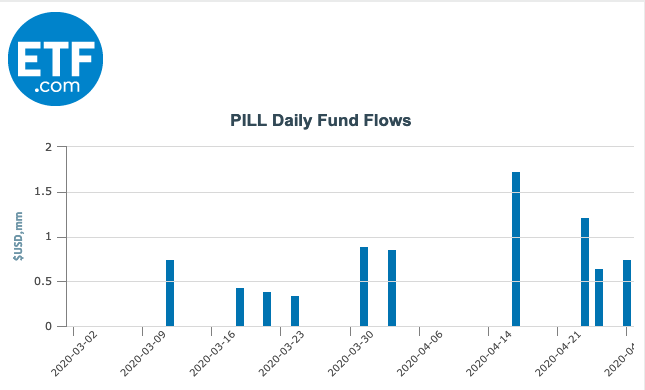Click the partially cut-off bar at right edge
The image size is (645, 390).
pos(627,293)
